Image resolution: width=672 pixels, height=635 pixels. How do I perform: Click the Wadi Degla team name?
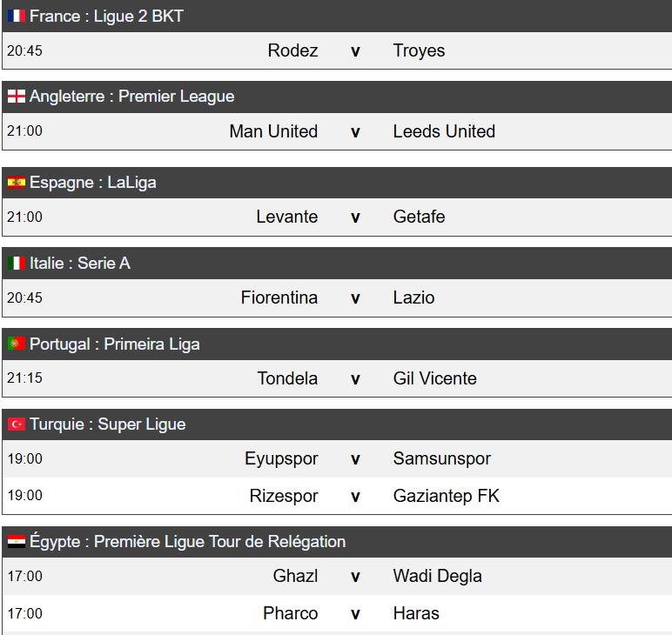pyautogui.click(x=437, y=576)
